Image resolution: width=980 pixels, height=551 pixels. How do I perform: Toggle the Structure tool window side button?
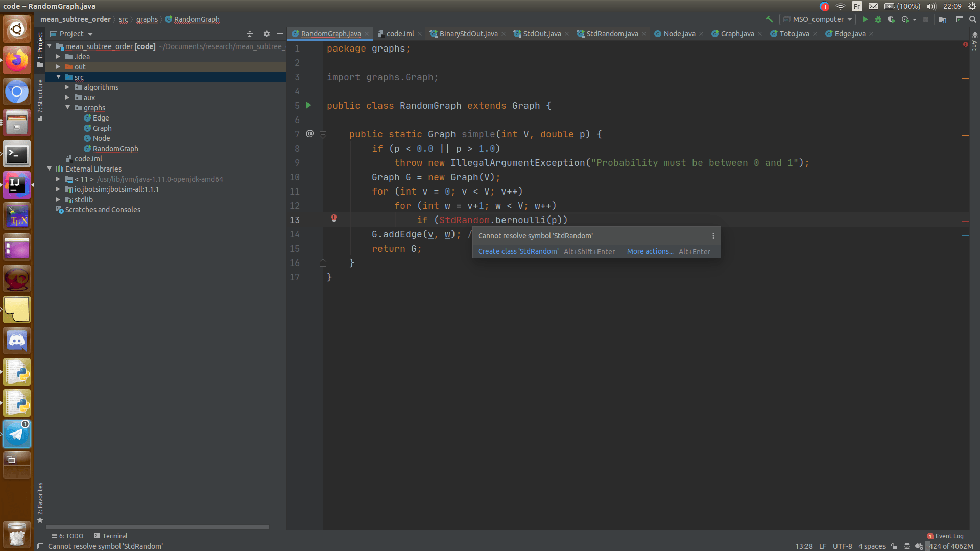[x=40, y=100]
